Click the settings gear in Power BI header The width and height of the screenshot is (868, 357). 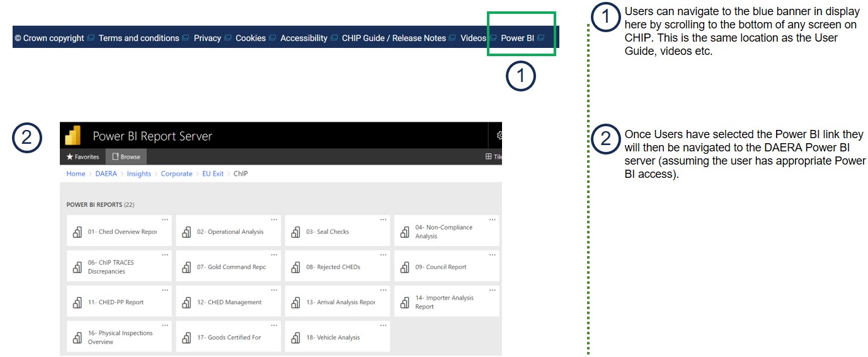click(499, 136)
